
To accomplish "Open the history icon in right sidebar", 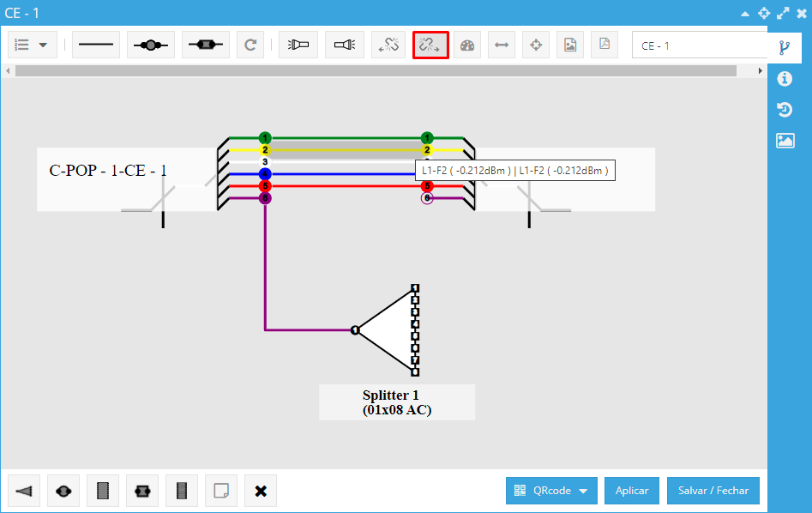I will 785,109.
